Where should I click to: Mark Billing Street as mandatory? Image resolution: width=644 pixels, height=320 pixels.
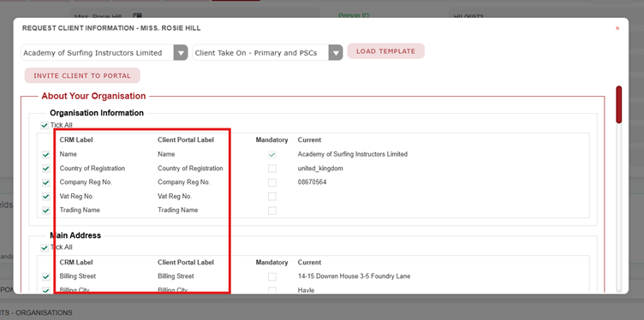point(271,277)
